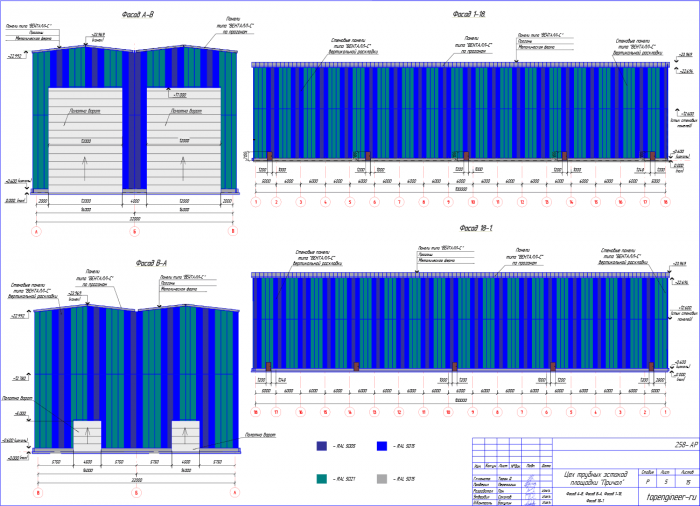The width and height of the screenshot is (700, 506).
Task: Select the teal green RAL legend swatch
Action: [321, 479]
